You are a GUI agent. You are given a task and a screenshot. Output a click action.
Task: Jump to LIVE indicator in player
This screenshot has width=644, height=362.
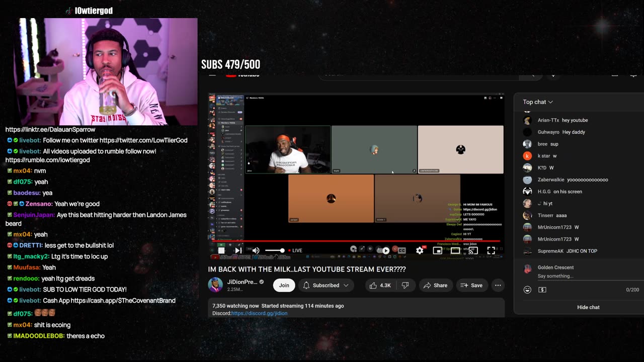point(295,250)
